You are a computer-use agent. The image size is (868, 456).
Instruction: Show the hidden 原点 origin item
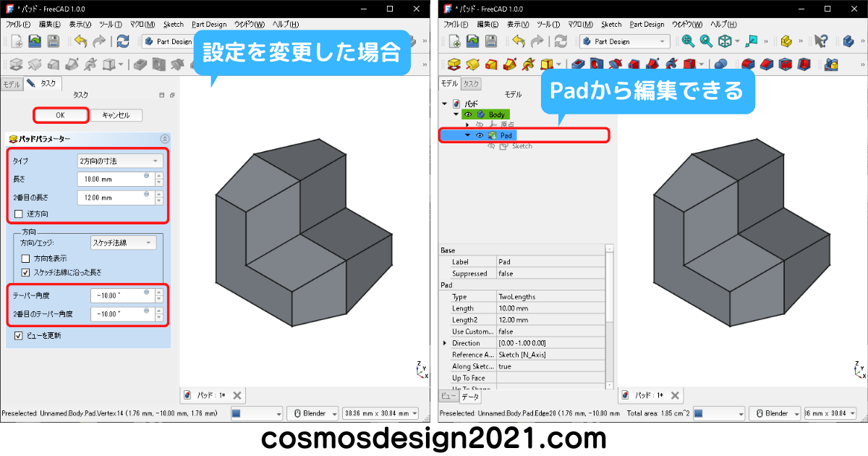[479, 124]
